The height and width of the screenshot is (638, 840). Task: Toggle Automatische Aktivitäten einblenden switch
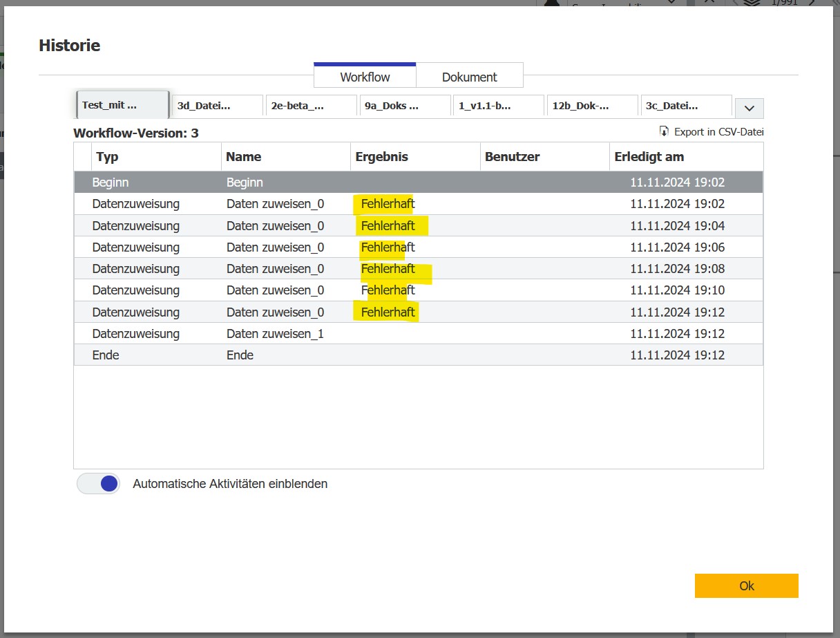[99, 484]
